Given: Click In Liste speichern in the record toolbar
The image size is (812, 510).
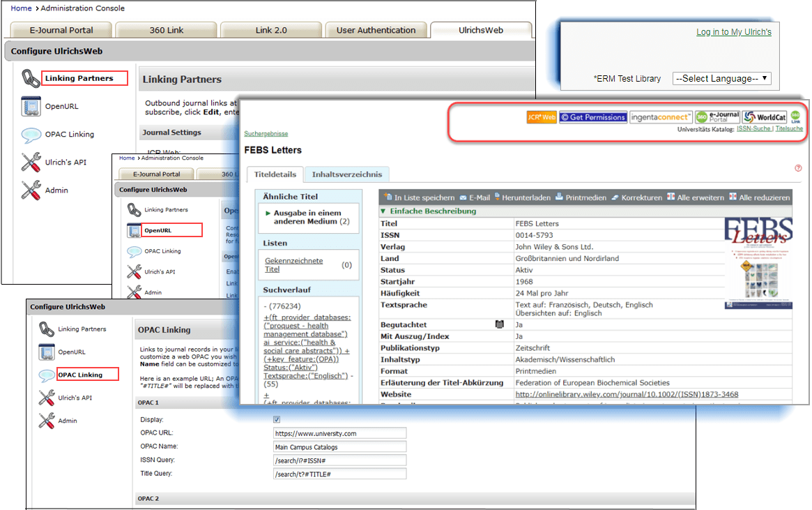Looking at the screenshot, I should (x=420, y=197).
